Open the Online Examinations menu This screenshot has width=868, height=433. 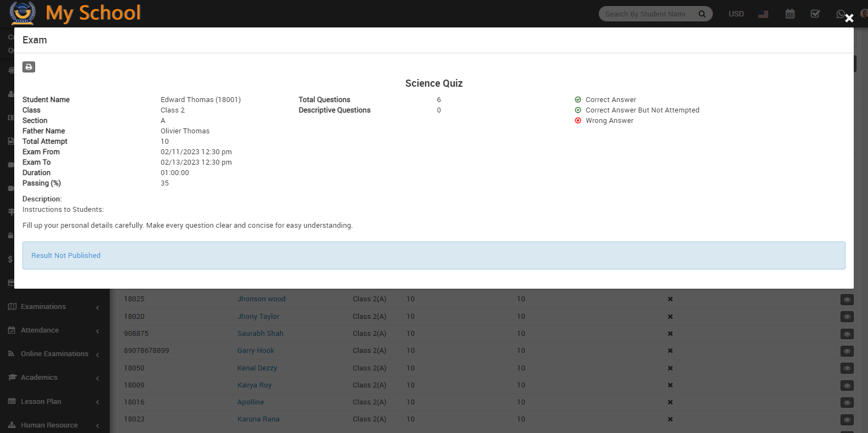click(54, 354)
